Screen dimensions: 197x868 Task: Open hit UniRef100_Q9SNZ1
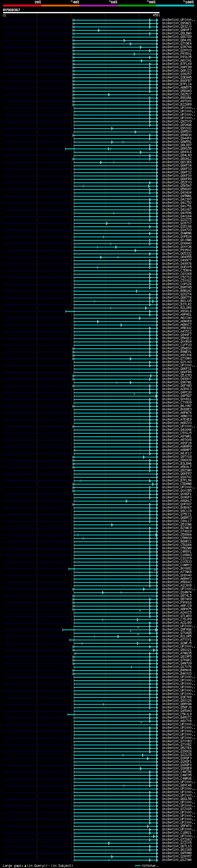[x=177, y=23]
